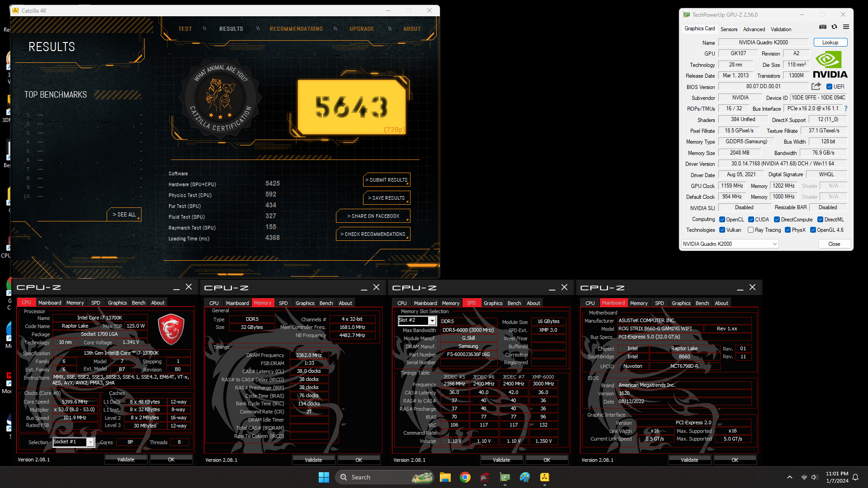
Task: Take GPU-Z screenshot with camera icon
Action: tap(823, 27)
